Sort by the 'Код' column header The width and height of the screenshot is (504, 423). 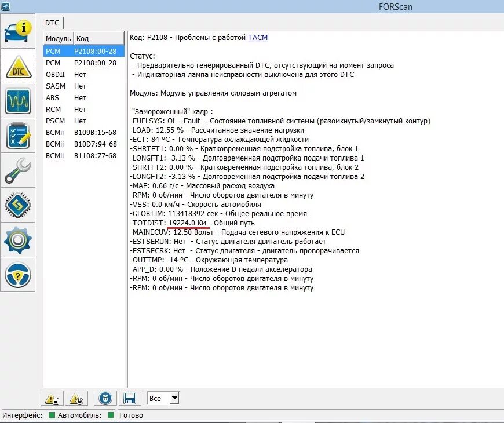99,38
